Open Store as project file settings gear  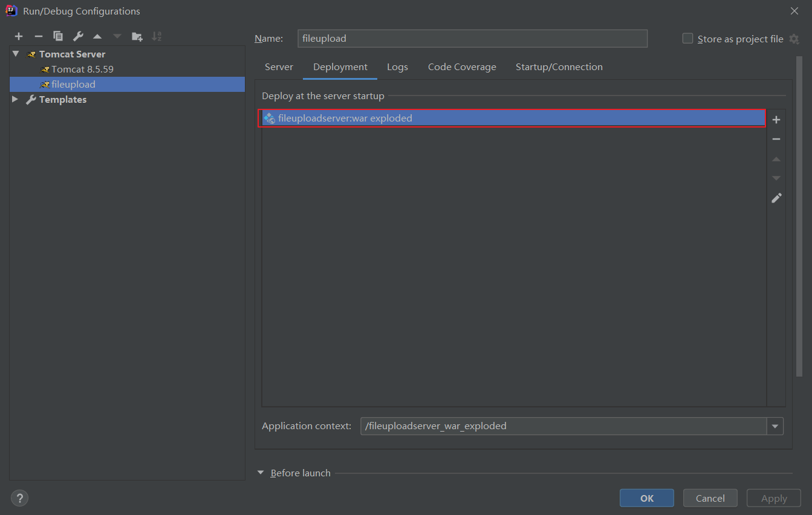(794, 39)
